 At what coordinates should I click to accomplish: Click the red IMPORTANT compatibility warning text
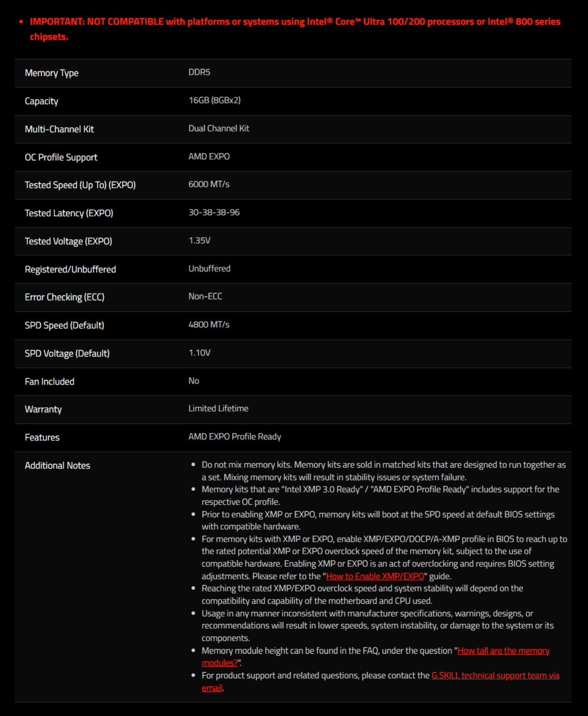click(x=295, y=29)
